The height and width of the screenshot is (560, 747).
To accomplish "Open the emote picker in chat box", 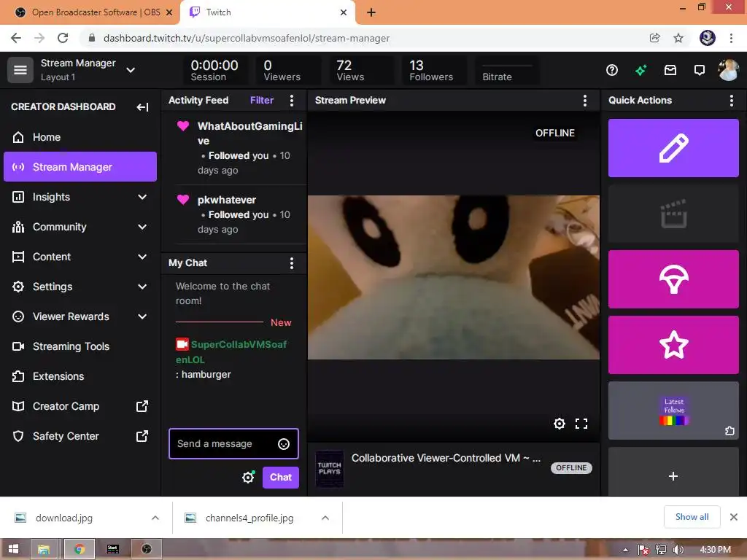I will pyautogui.click(x=284, y=444).
